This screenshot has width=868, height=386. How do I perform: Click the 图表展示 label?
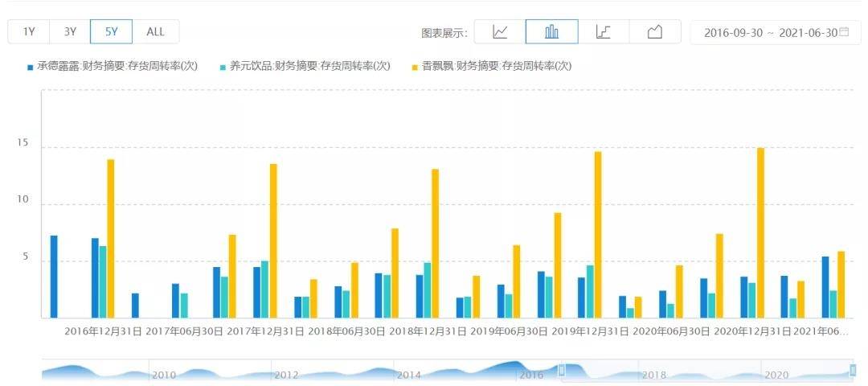444,33
